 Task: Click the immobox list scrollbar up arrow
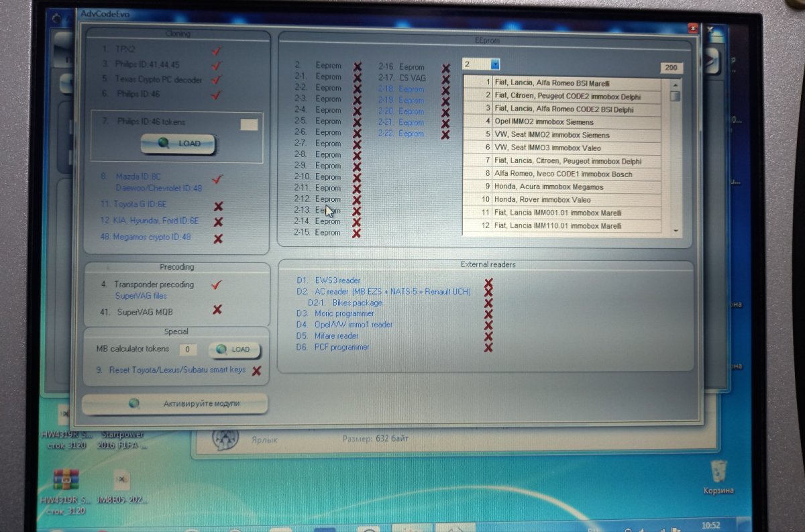pos(675,85)
